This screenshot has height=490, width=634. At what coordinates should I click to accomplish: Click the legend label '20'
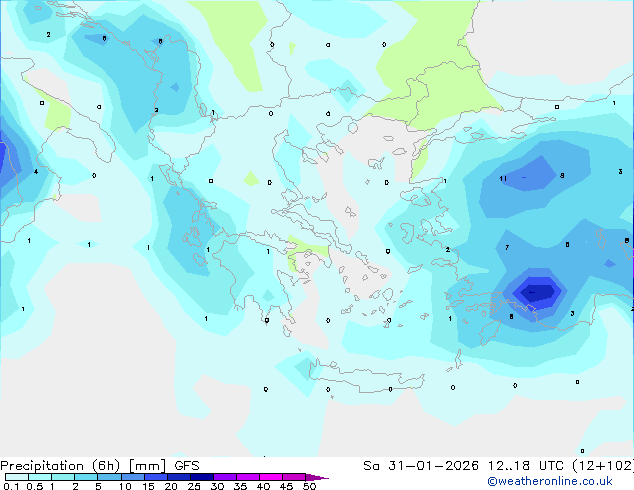[x=171, y=486]
